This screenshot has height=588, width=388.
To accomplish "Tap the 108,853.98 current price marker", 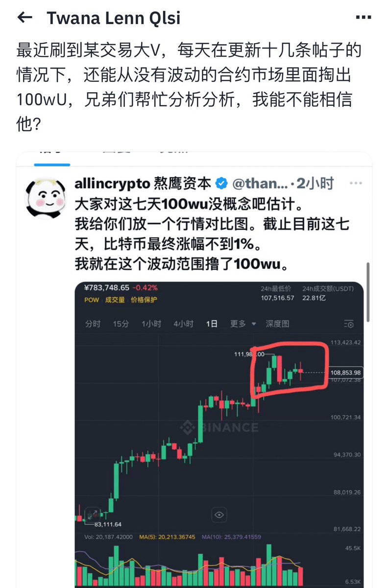I will (x=346, y=372).
